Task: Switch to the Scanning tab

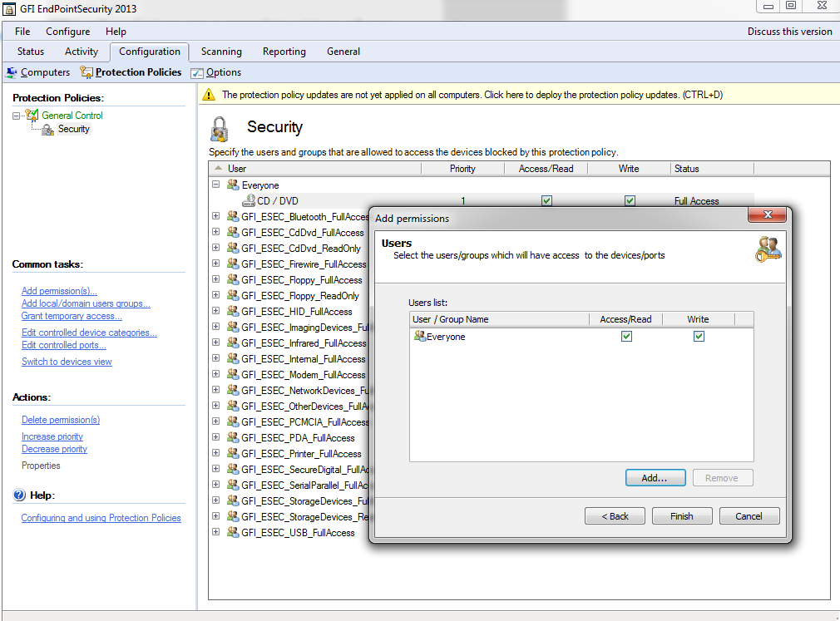Action: (x=221, y=52)
